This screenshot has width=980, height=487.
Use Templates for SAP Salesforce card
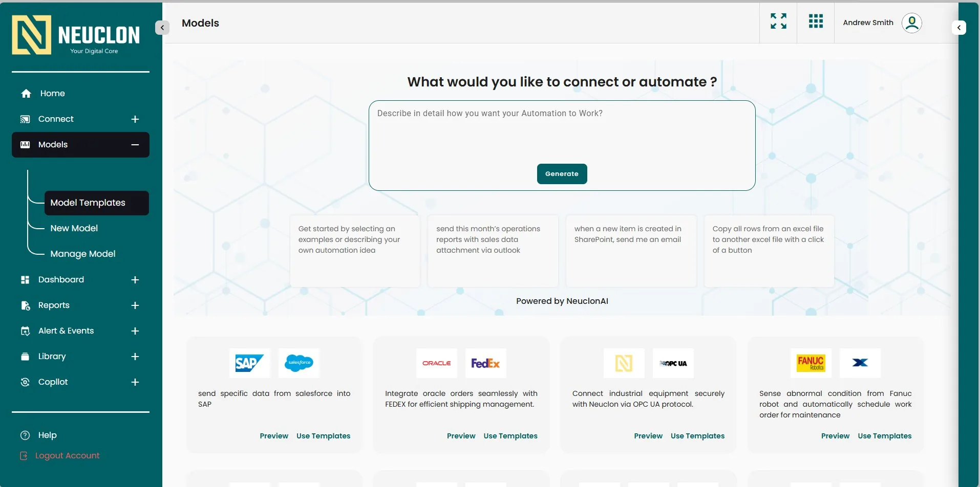(324, 436)
